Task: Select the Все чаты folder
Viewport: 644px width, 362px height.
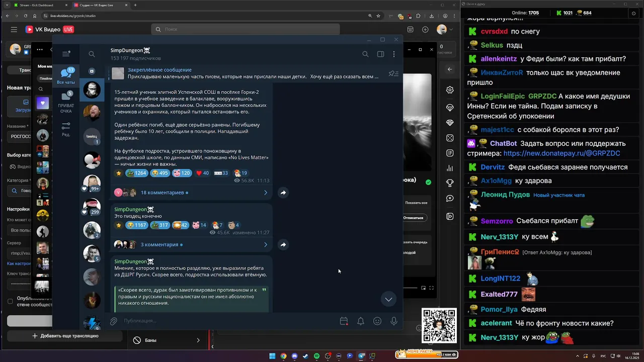Action: coord(66,76)
